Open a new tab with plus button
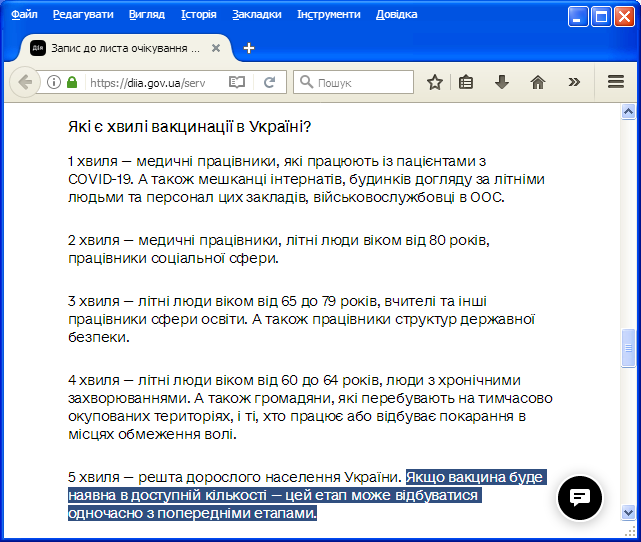Viewport: 641px width, 542px height. [x=249, y=48]
